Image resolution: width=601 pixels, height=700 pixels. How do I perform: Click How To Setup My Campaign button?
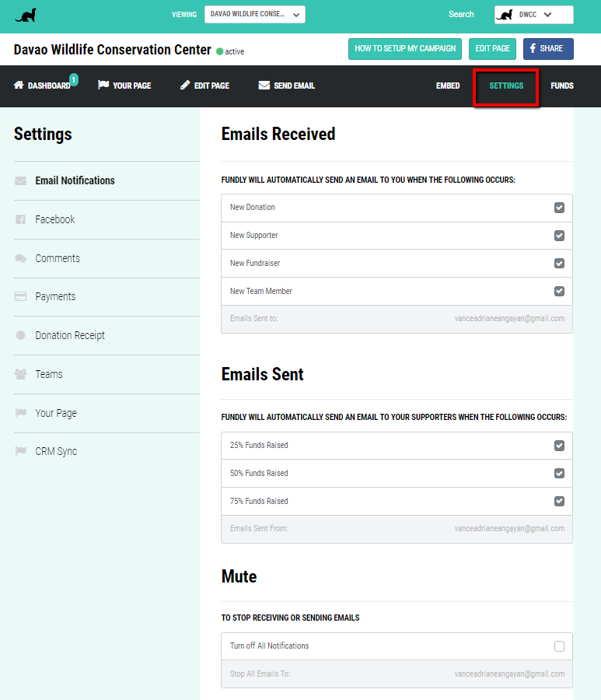pyautogui.click(x=405, y=49)
